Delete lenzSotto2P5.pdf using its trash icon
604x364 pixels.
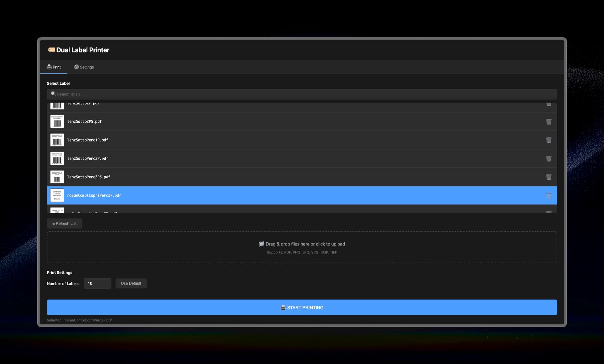[x=549, y=122]
